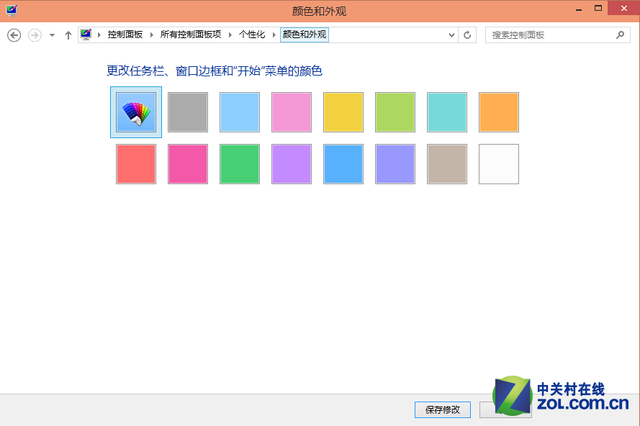Select the hot pink color swatch

click(x=187, y=164)
